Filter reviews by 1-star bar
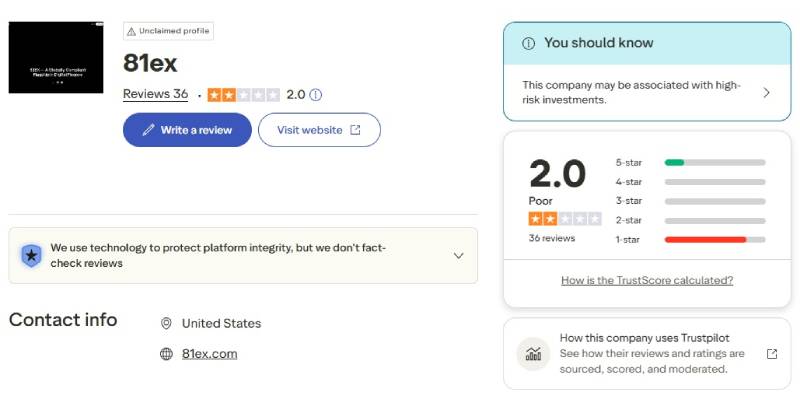This screenshot has width=800, height=403. pos(715,239)
